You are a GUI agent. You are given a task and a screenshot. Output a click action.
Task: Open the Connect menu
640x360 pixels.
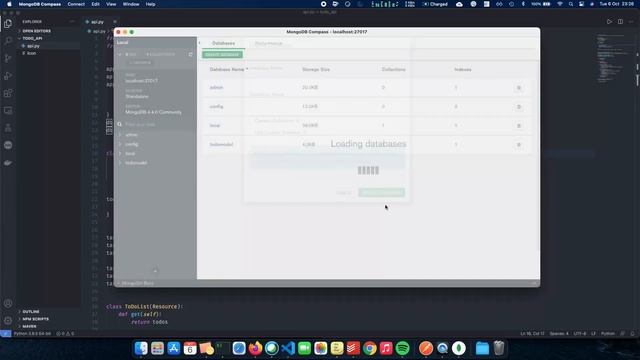[x=76, y=4]
